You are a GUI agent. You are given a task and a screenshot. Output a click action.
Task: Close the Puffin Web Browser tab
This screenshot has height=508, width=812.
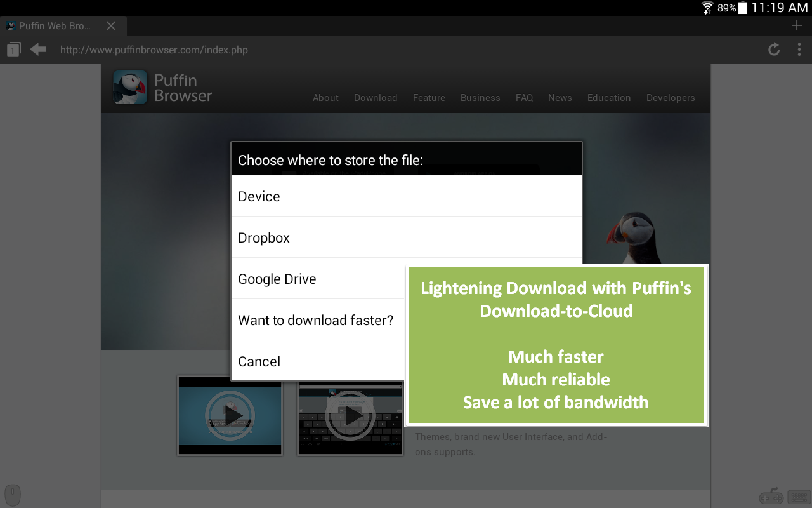[x=111, y=26]
